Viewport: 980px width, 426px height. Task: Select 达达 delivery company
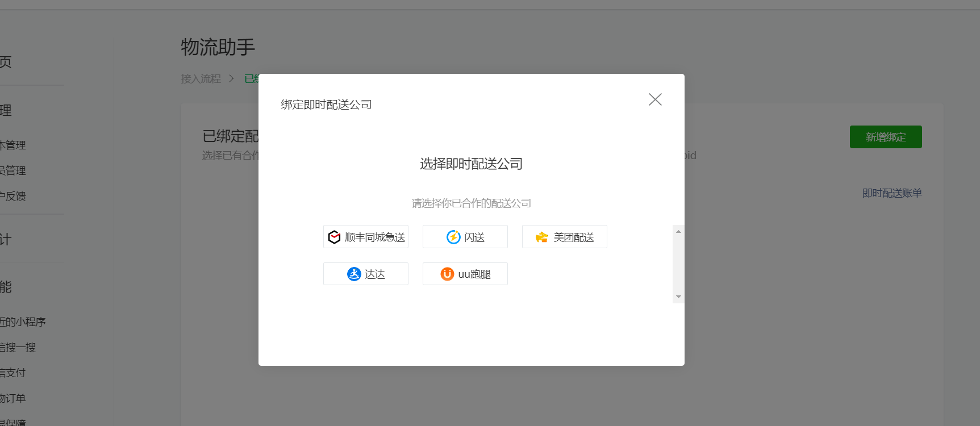(365, 274)
